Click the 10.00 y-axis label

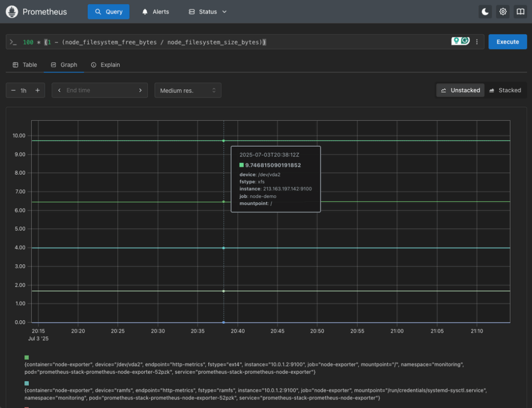click(x=19, y=135)
